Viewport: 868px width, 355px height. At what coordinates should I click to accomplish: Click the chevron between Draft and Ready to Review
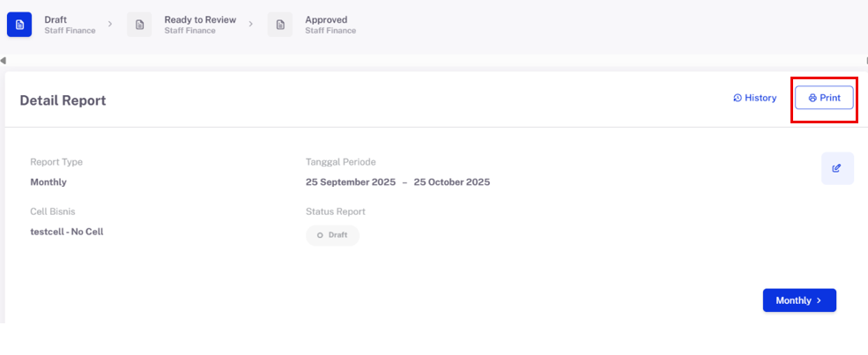(110, 24)
